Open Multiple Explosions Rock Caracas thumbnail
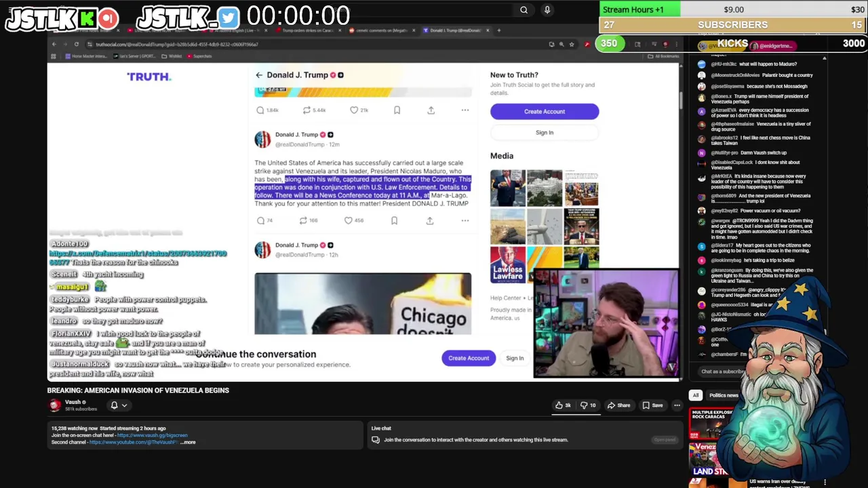 click(x=710, y=423)
